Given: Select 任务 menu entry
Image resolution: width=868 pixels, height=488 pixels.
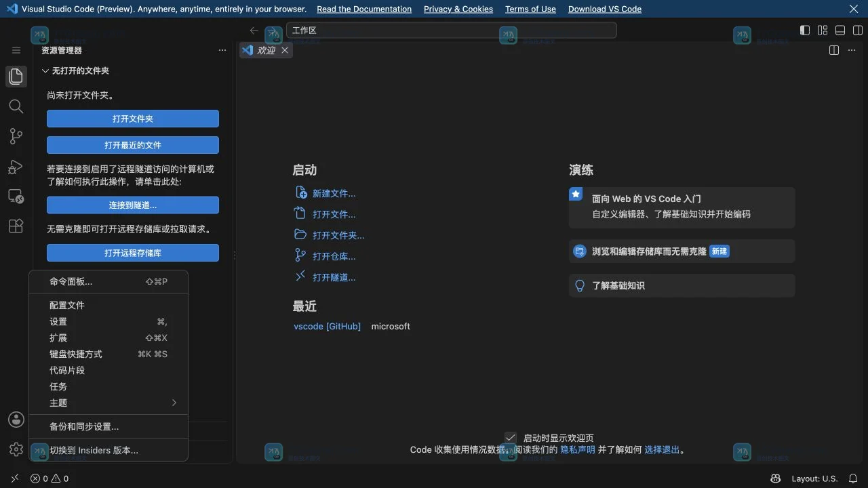Looking at the screenshot, I should [108, 386].
